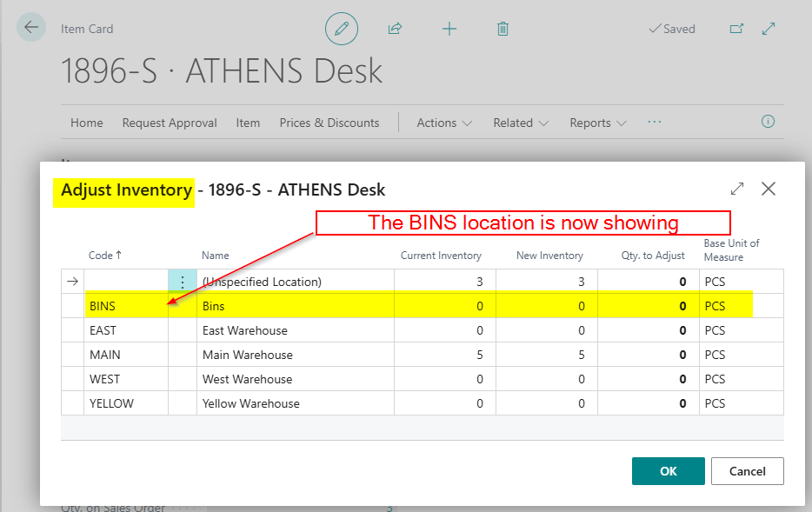Viewport: 812px width, 512px height.
Task: Open the three-dot row options menu
Action: (182, 282)
